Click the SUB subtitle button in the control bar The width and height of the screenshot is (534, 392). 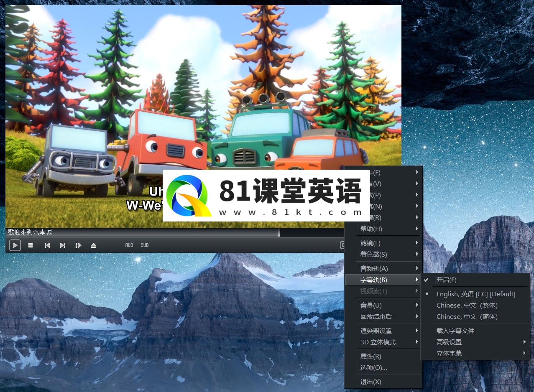(145, 245)
